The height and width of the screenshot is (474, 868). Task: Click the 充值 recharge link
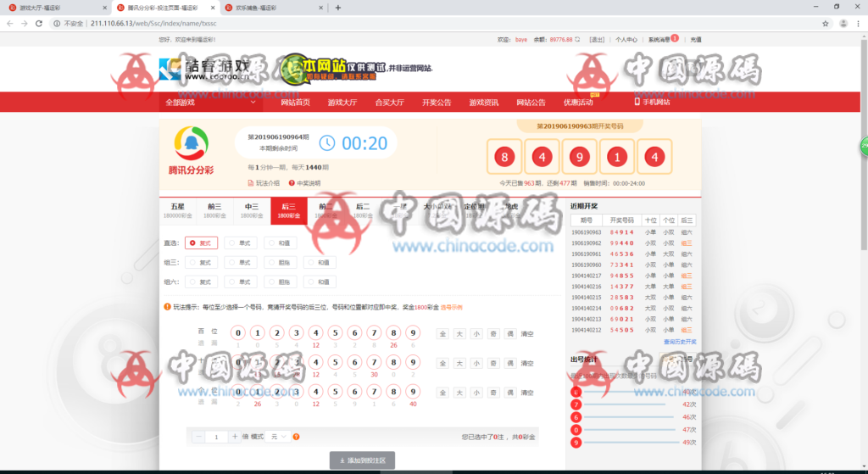click(x=696, y=39)
